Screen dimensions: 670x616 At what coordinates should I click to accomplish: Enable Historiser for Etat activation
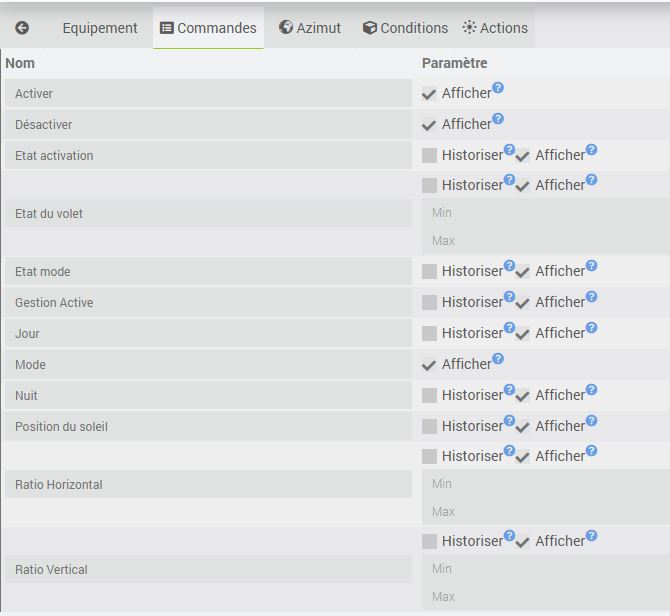[430, 156]
